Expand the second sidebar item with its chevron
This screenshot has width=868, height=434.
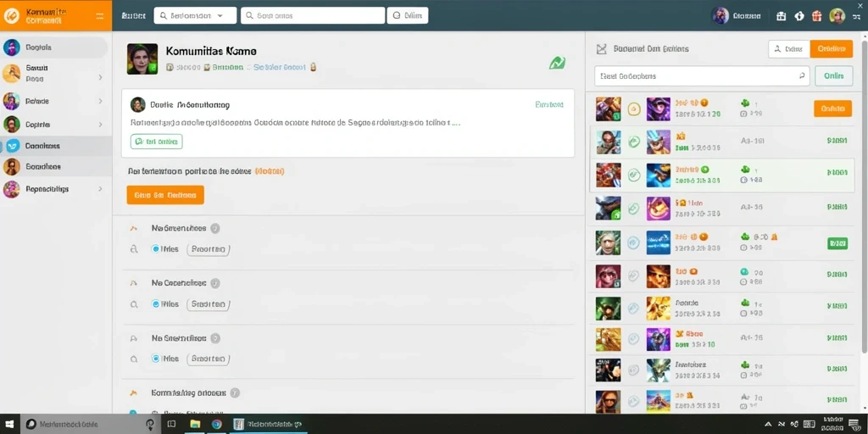coord(100,77)
